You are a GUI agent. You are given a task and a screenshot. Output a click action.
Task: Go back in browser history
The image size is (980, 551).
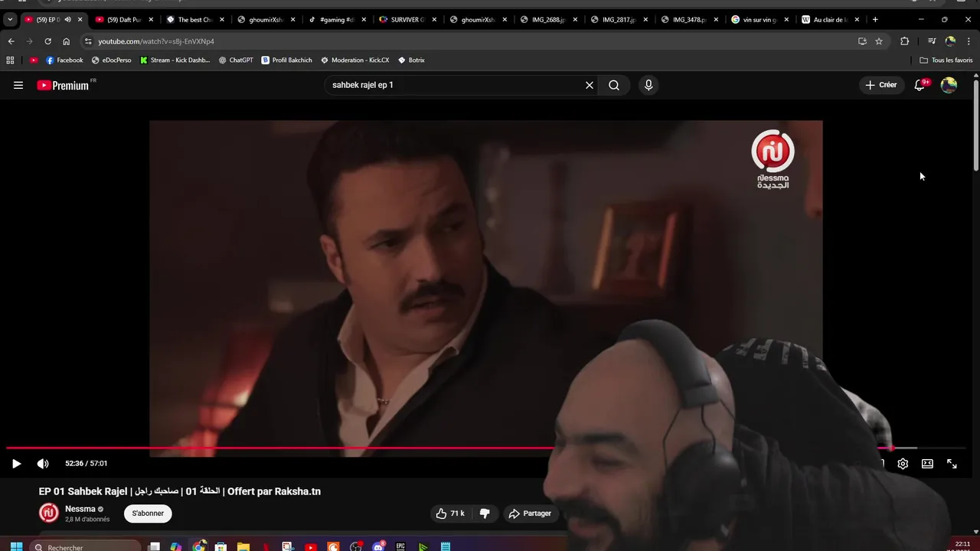(x=11, y=41)
